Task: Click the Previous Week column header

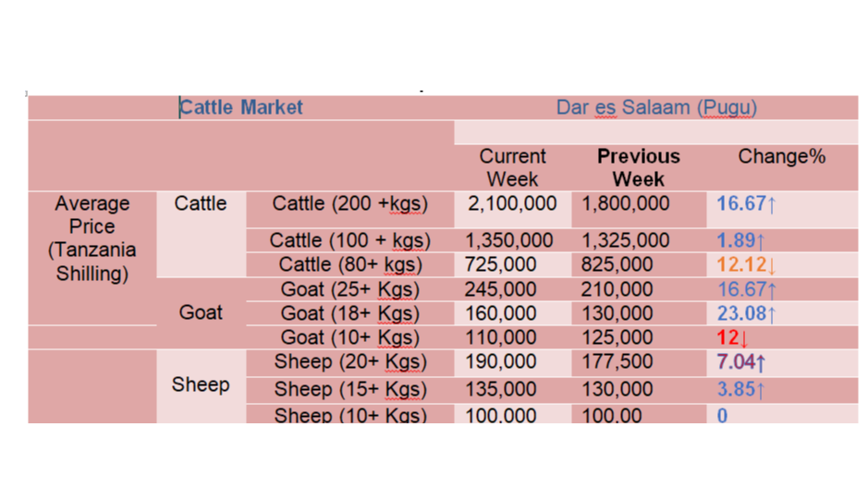Action: (638, 167)
